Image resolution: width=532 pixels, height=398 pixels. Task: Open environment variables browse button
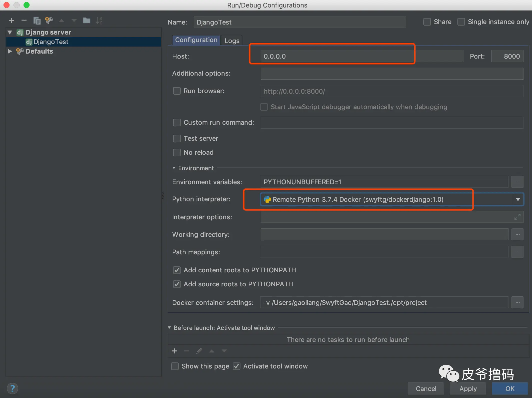point(517,182)
